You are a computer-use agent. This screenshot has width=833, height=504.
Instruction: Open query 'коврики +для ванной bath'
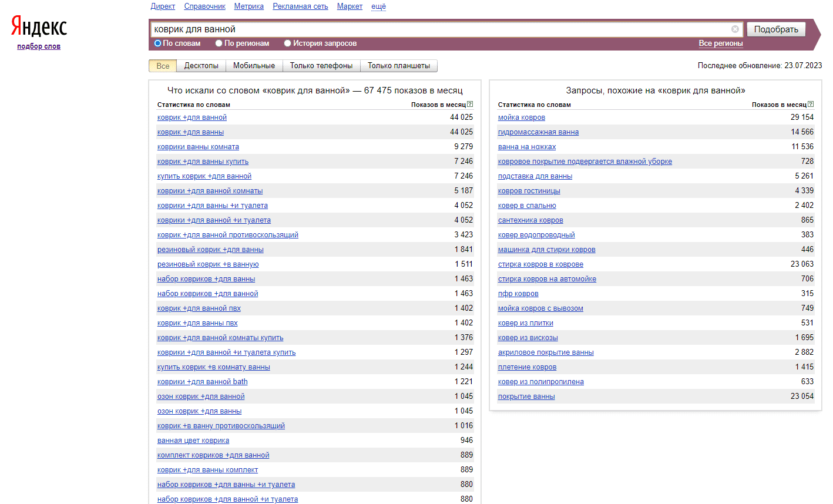(x=203, y=382)
